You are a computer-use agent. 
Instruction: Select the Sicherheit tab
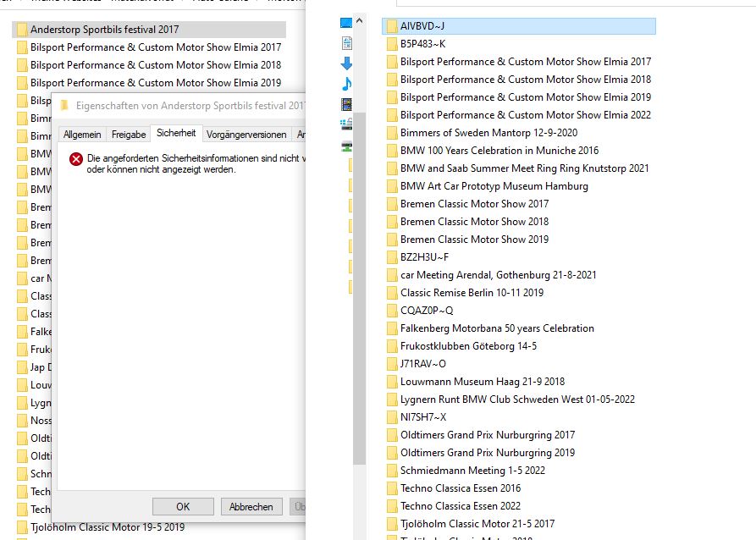point(176,133)
